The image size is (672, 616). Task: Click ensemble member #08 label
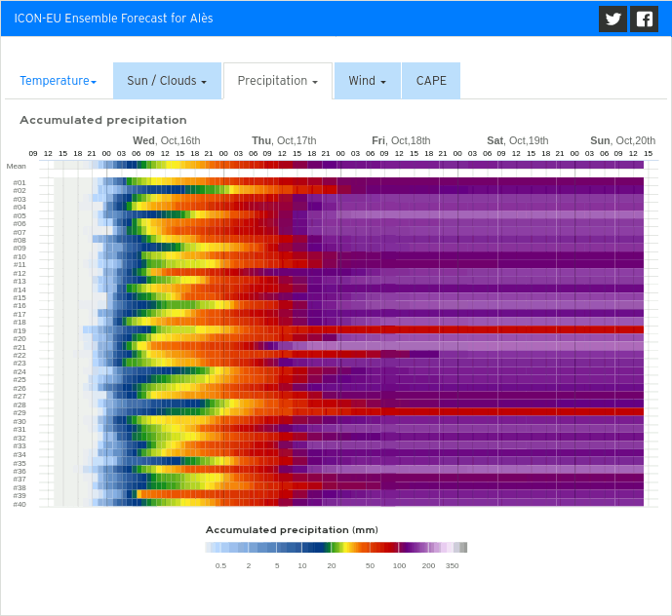[x=20, y=241]
